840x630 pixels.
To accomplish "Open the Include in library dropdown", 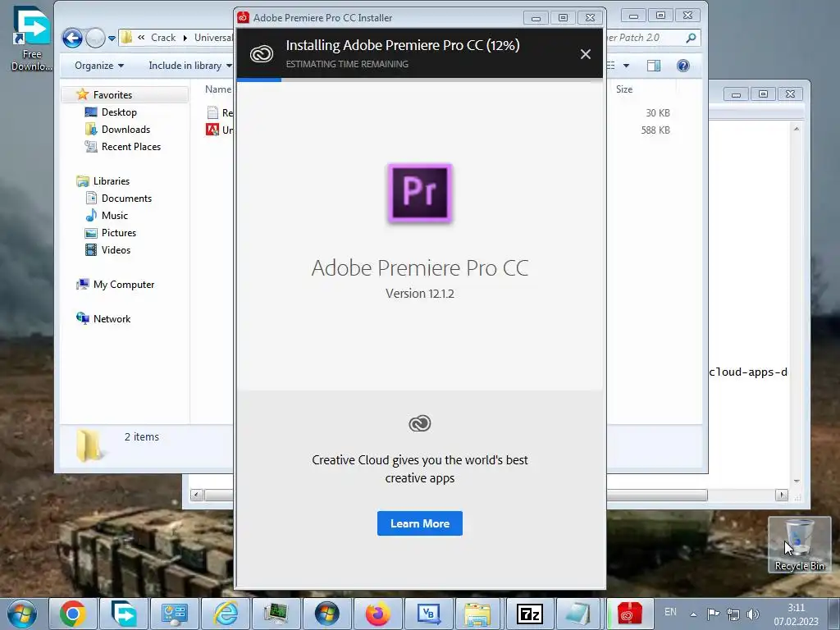I will click(x=190, y=66).
